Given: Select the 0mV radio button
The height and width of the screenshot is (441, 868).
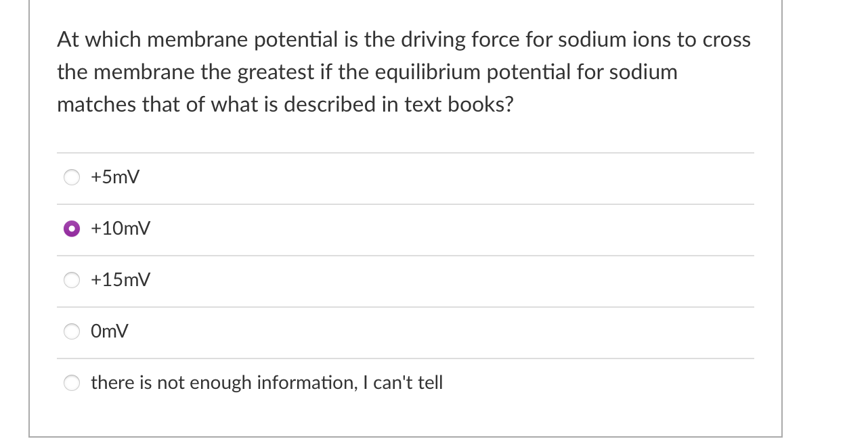Looking at the screenshot, I should point(72,331).
